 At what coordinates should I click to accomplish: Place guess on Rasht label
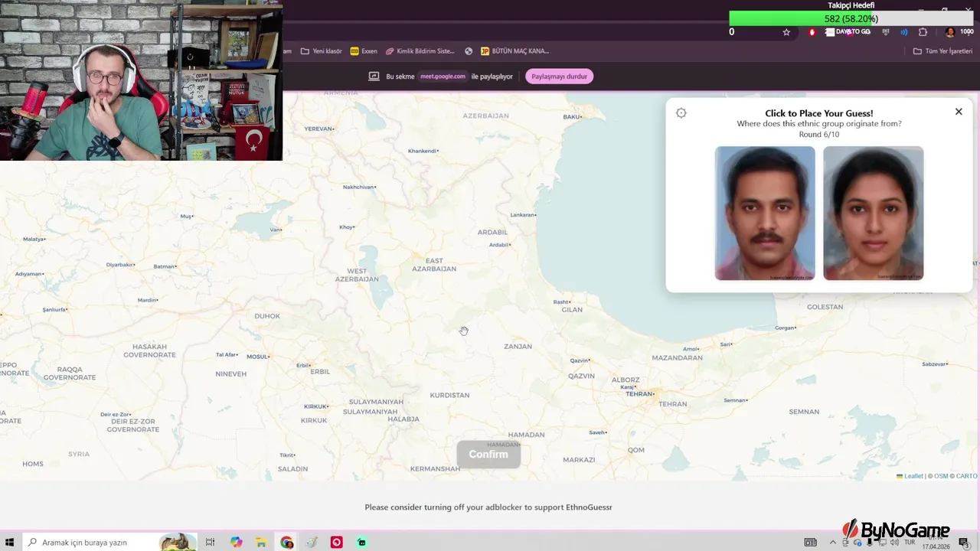click(561, 302)
